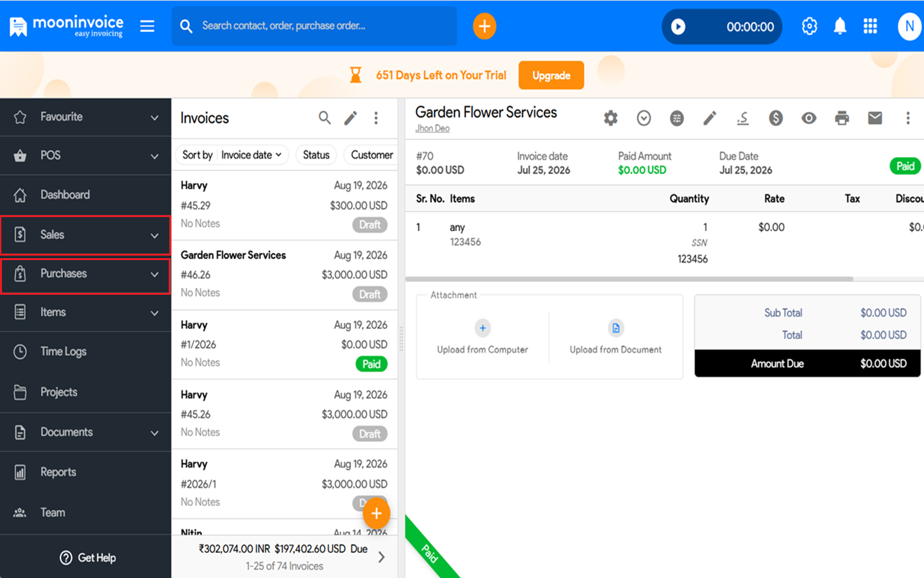The width and height of the screenshot is (924, 578).
Task: Select Harvy invoice #45.26
Action: click(284, 414)
